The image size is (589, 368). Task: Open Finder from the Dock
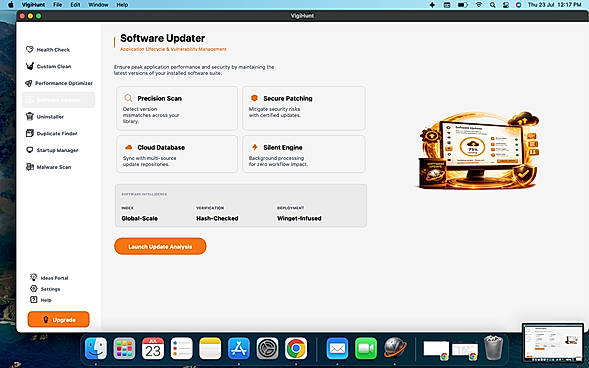[x=96, y=348]
